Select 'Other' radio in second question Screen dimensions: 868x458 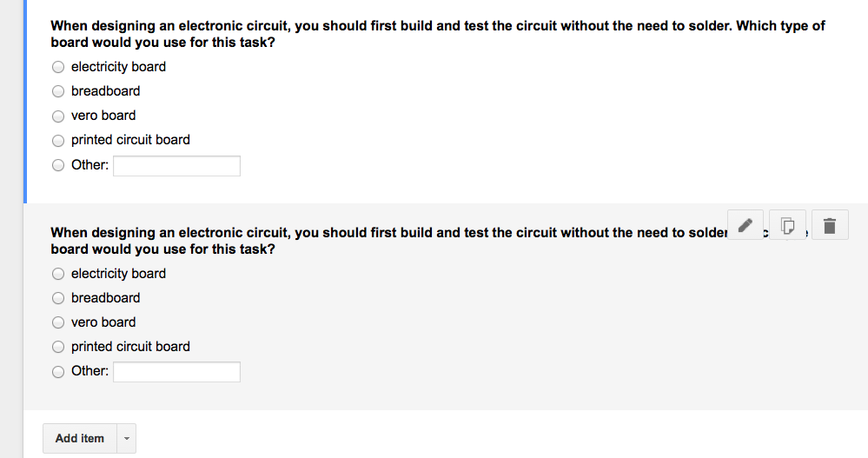click(x=58, y=372)
